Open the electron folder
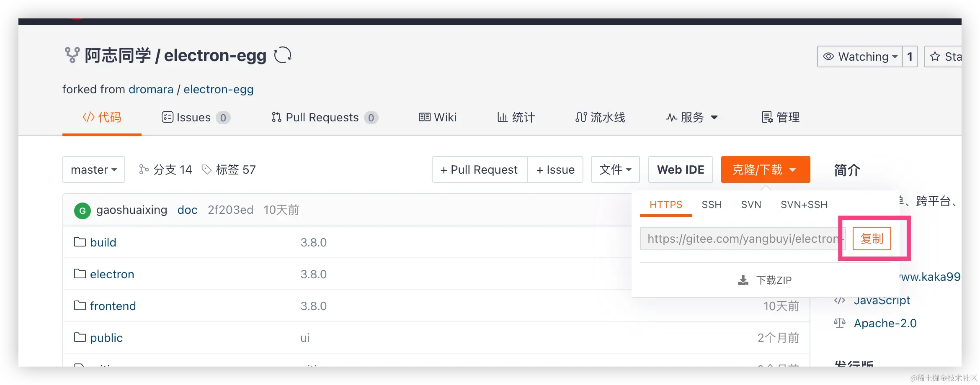 click(x=112, y=274)
